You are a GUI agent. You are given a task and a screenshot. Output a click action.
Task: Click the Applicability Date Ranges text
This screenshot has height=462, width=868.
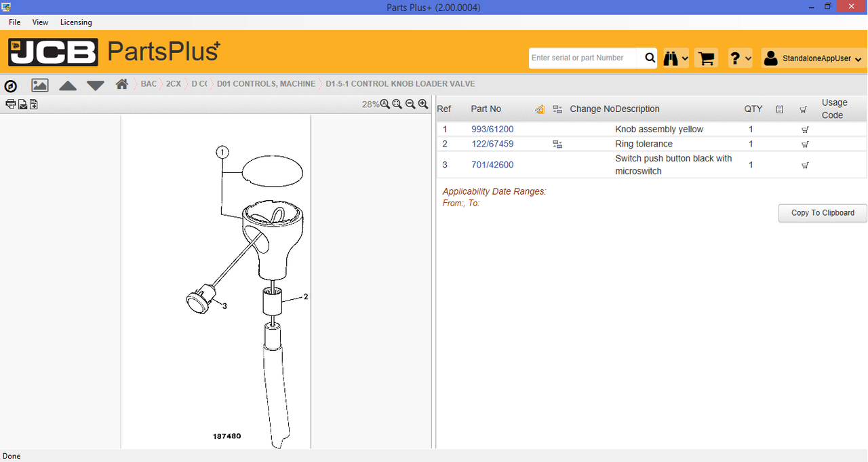[x=494, y=192]
